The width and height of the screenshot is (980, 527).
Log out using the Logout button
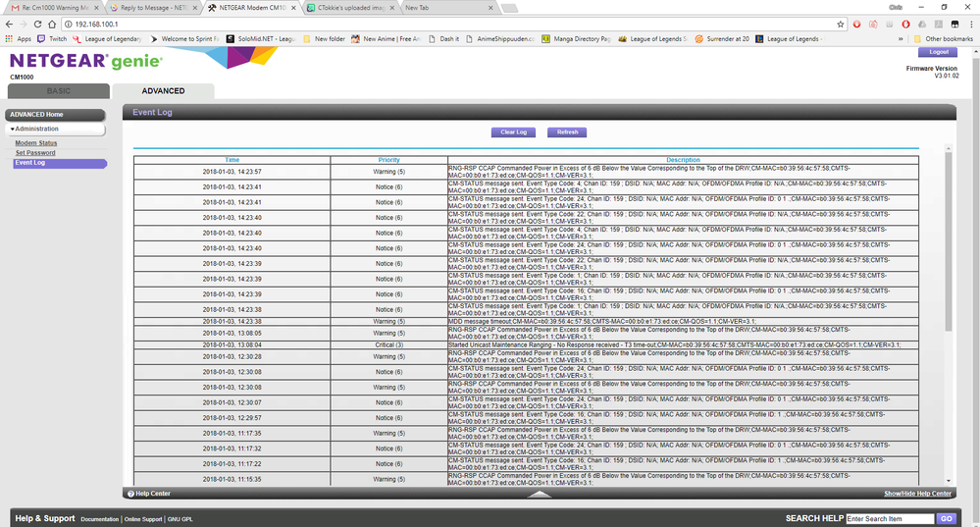coord(938,52)
